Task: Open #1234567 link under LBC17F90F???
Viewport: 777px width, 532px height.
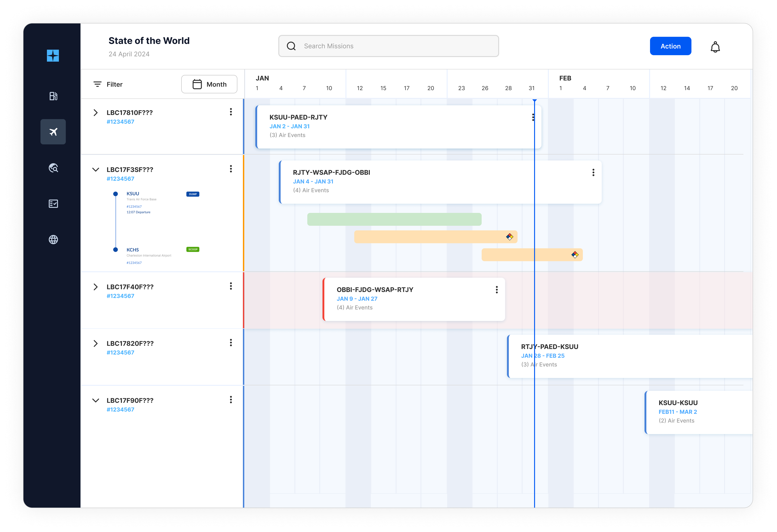Action: [120, 409]
